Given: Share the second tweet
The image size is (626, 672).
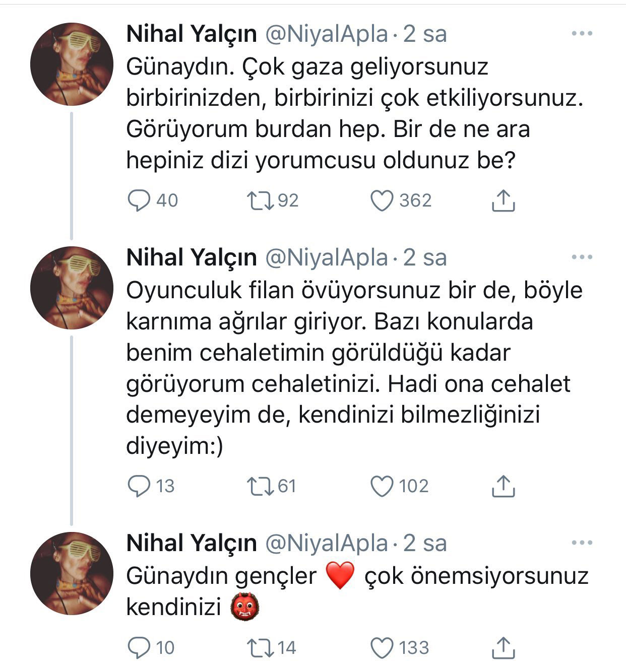Looking at the screenshot, I should pos(503,486).
